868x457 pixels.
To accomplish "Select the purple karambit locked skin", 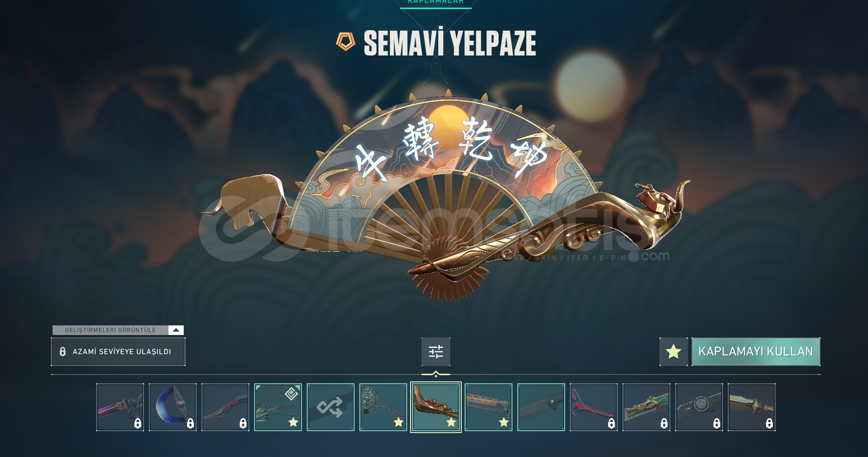I will [120, 407].
